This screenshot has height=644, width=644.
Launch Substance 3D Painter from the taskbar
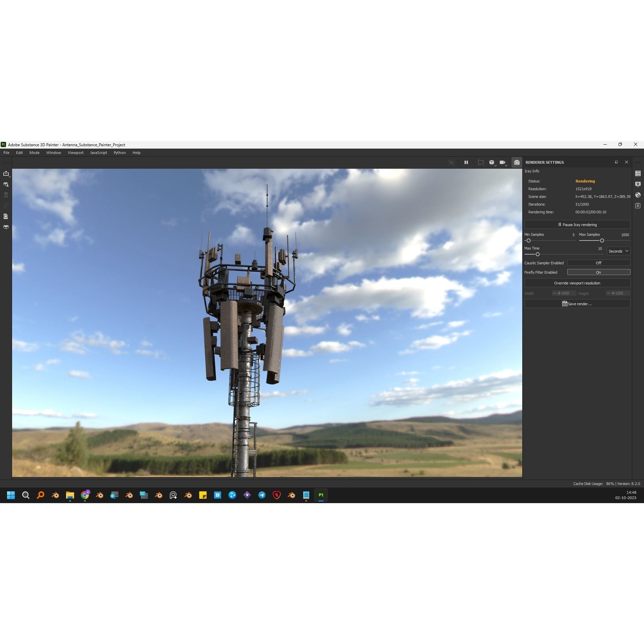(x=321, y=495)
